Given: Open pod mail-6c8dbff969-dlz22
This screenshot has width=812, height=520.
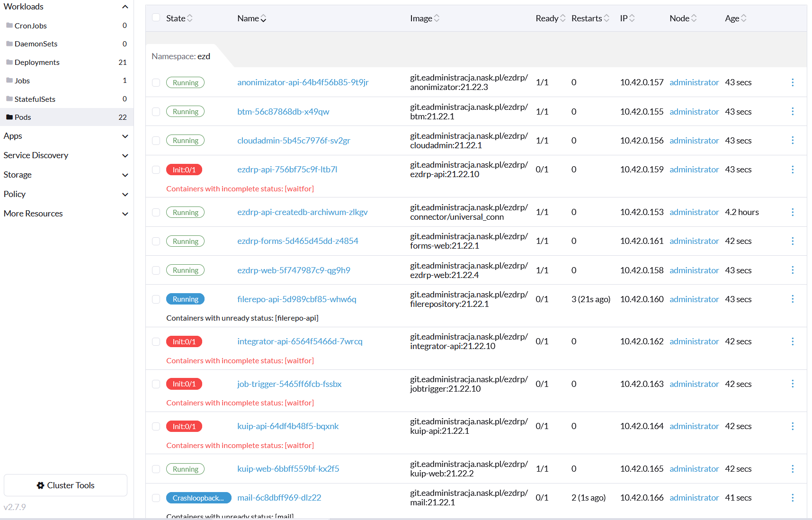Looking at the screenshot, I should pyautogui.click(x=279, y=498).
